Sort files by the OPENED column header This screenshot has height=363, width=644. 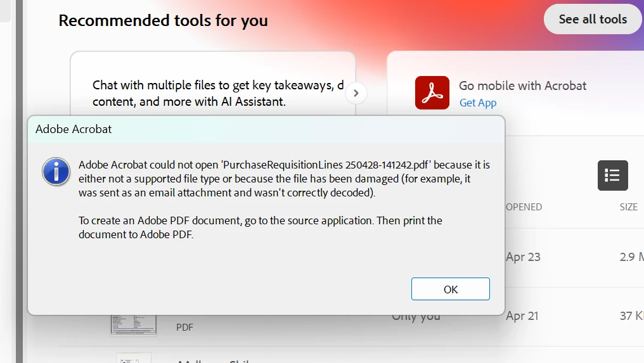(x=524, y=207)
